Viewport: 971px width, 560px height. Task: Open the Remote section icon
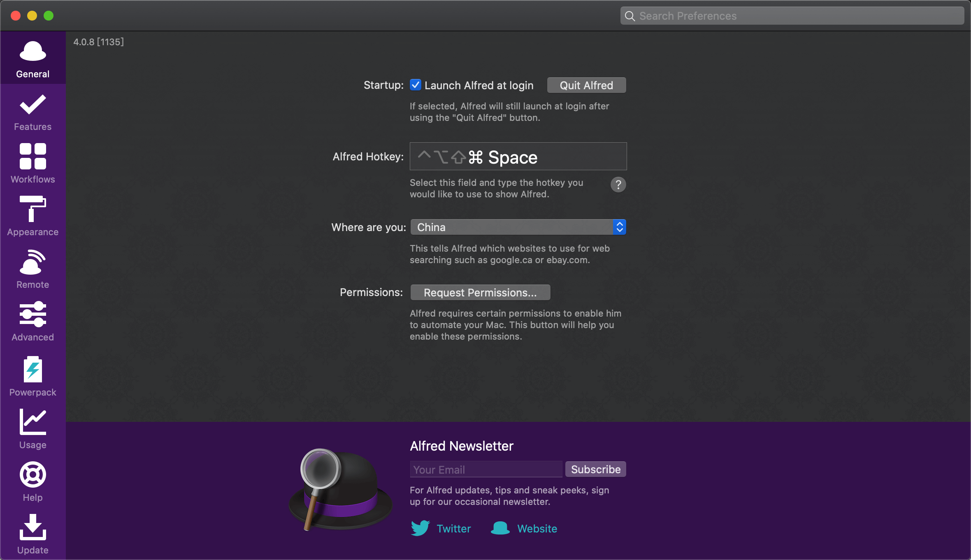point(33,261)
